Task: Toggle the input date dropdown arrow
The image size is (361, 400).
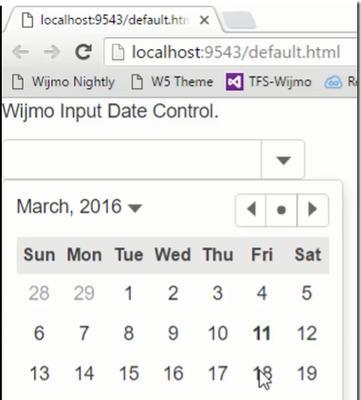Action: (283, 160)
